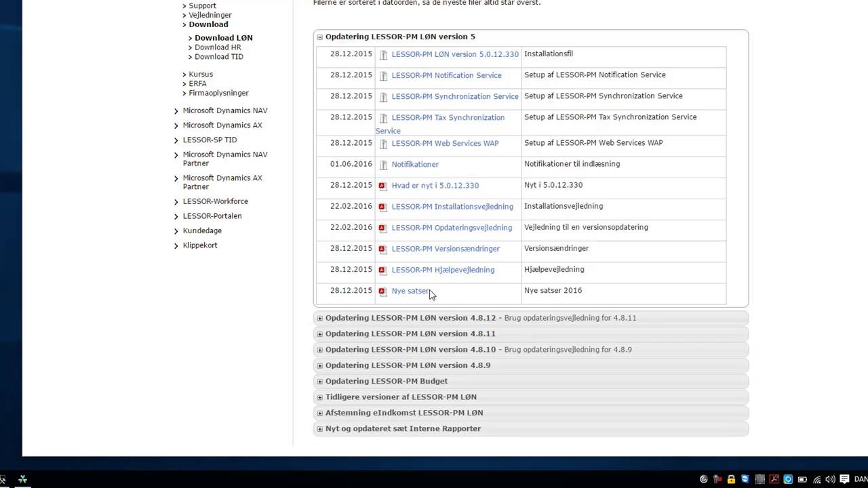
Task: Open ERFA in sidebar menu
Action: point(197,84)
